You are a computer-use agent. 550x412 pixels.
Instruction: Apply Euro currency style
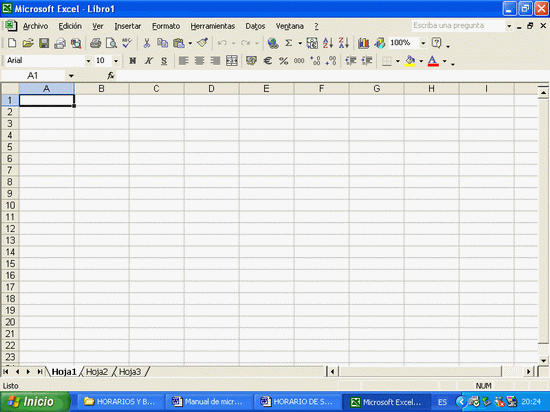pyautogui.click(x=268, y=61)
